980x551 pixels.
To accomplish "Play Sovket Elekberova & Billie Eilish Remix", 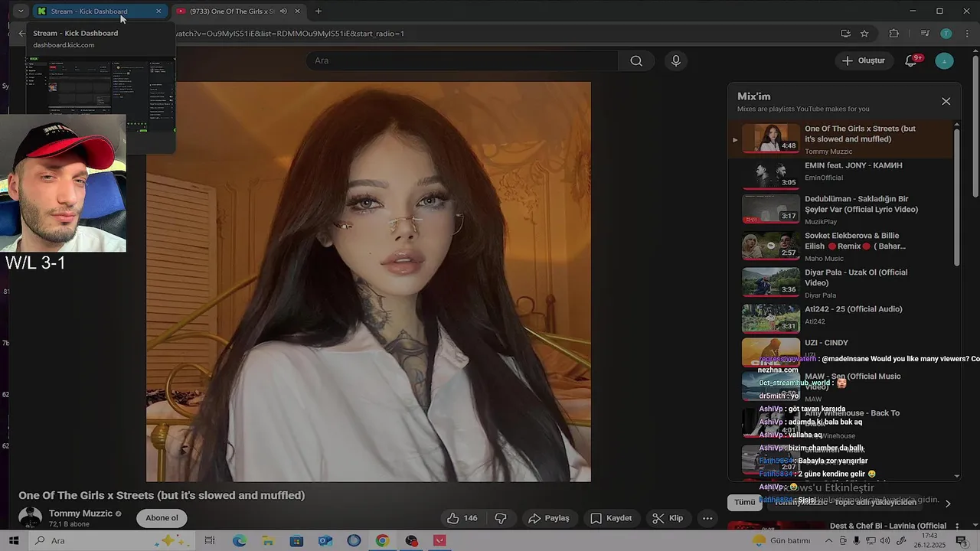I will tap(842, 246).
